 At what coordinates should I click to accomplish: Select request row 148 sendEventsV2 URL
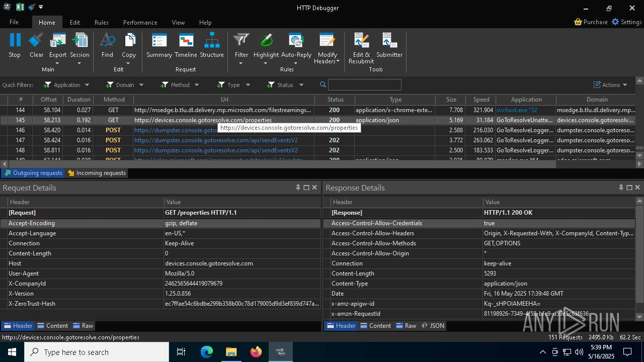tap(216, 150)
